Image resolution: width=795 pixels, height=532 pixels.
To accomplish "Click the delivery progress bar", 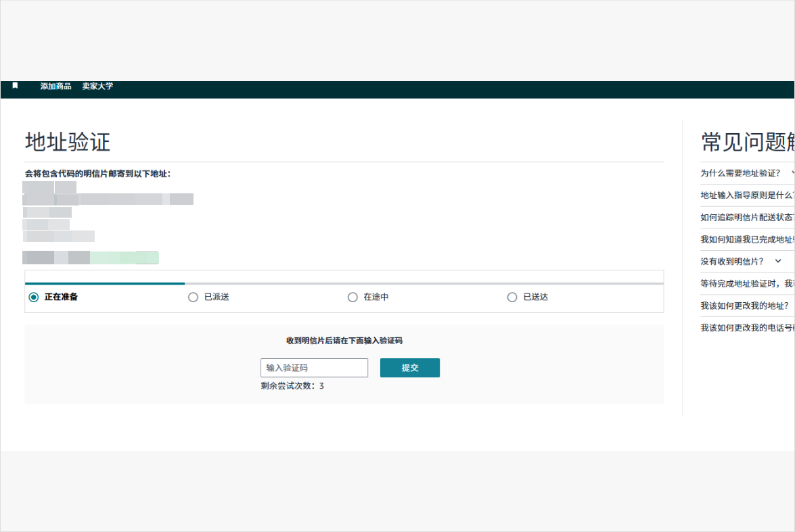I will coord(344,284).
